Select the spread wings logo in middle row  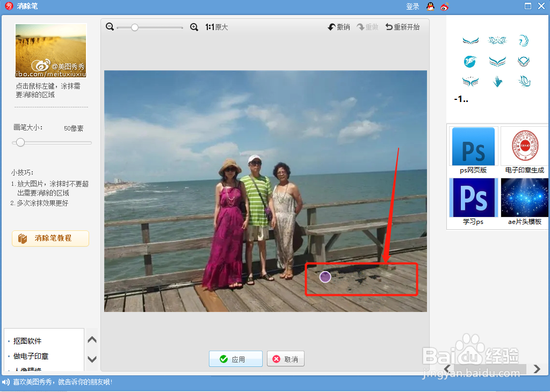497,62
